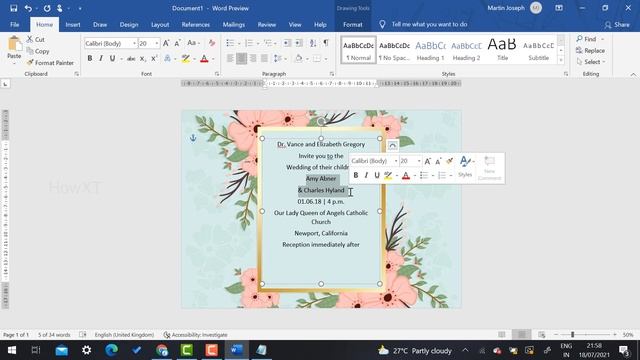
Task: Open Windows Start menu
Action: pyautogui.click(x=11, y=350)
